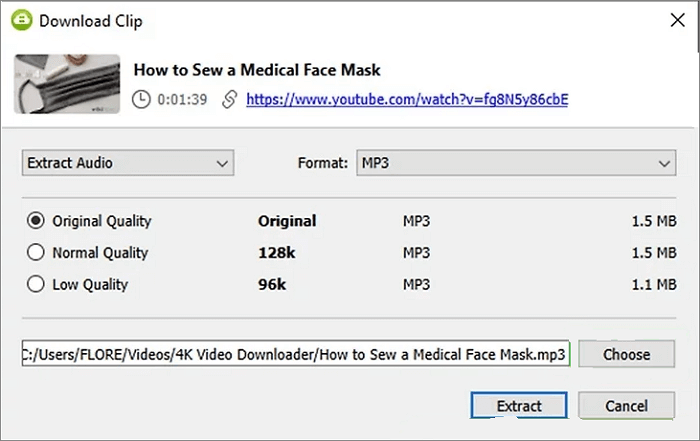Click the clock duration icon
Image resolution: width=700 pixels, height=441 pixels.
pyautogui.click(x=142, y=99)
